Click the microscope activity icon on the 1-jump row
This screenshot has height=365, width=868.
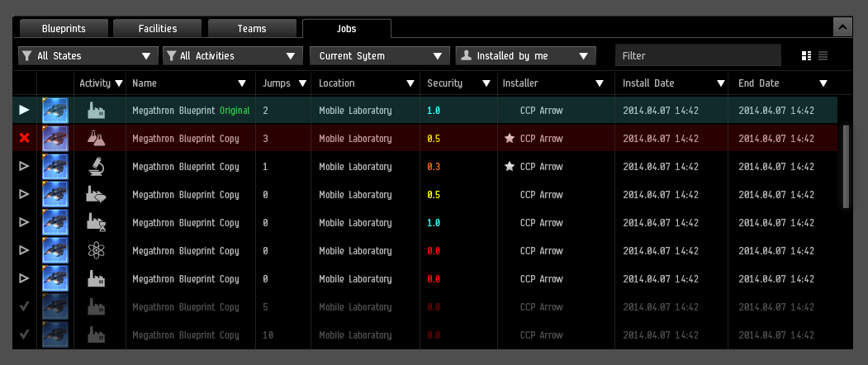[97, 166]
